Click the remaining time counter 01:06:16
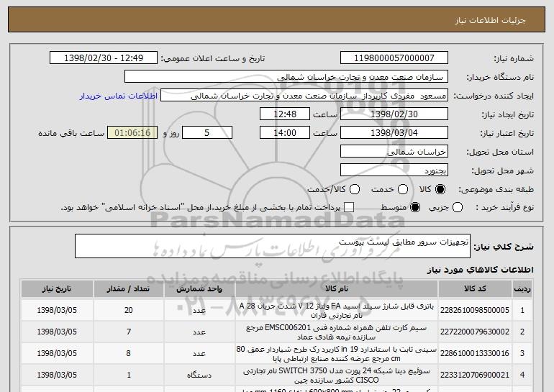Screen dimensions: 554x392 (x=132, y=133)
